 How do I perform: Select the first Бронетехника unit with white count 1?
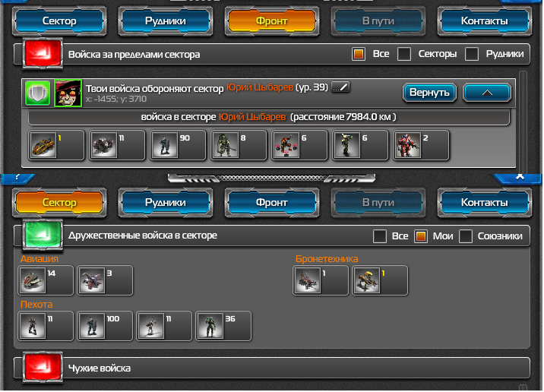click(321, 280)
